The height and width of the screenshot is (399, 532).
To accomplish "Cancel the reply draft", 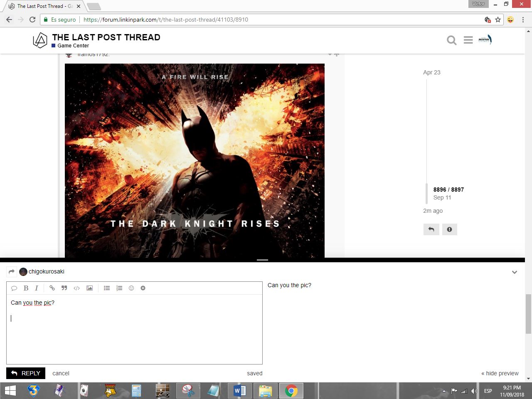I will pyautogui.click(x=61, y=373).
